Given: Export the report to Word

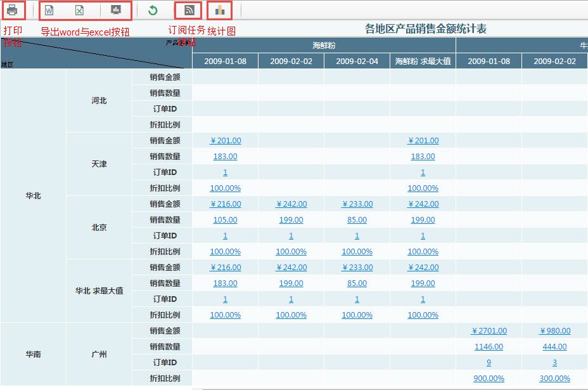Looking at the screenshot, I should [x=49, y=10].
